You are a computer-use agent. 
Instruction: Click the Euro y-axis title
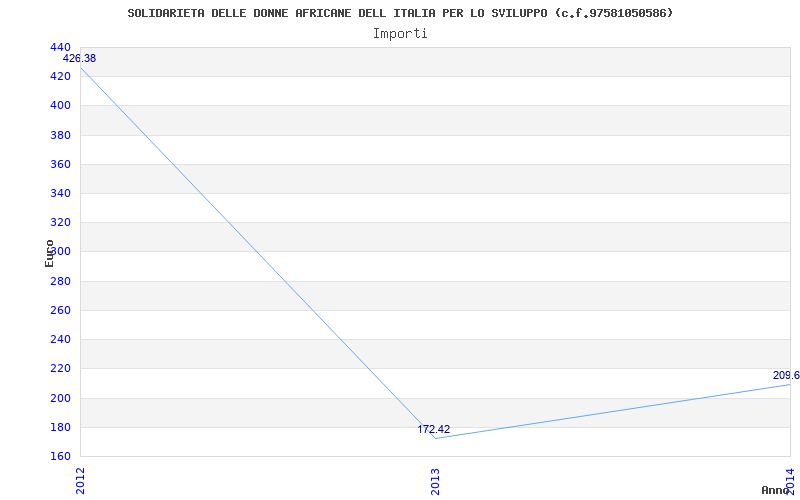pos(49,253)
